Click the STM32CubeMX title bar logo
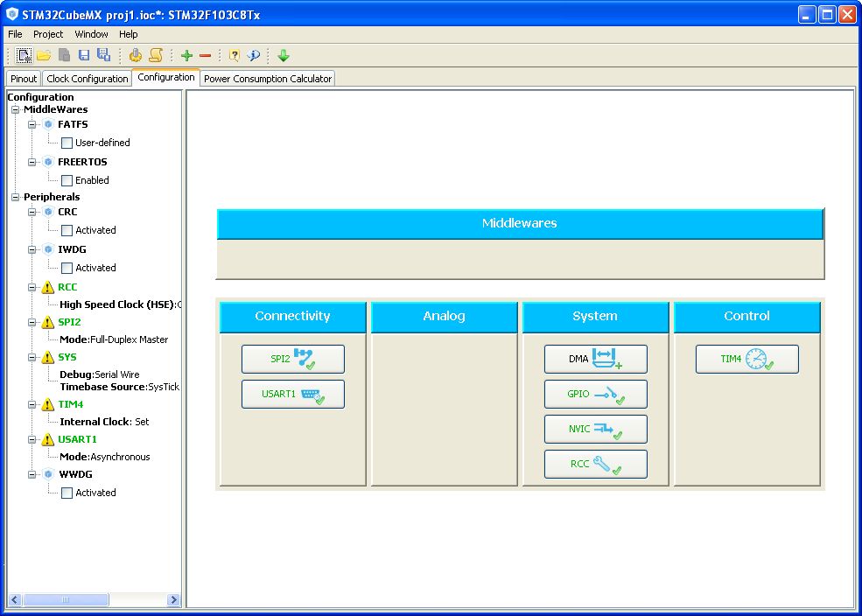Image resolution: width=862 pixels, height=616 pixels. pyautogui.click(x=12, y=14)
